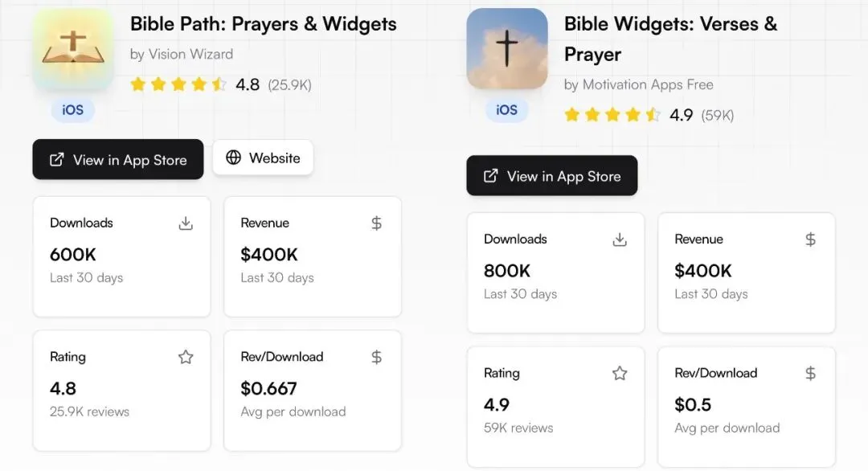Click download icon in Bible Widgets Downloads card
868x471 pixels.
(620, 240)
